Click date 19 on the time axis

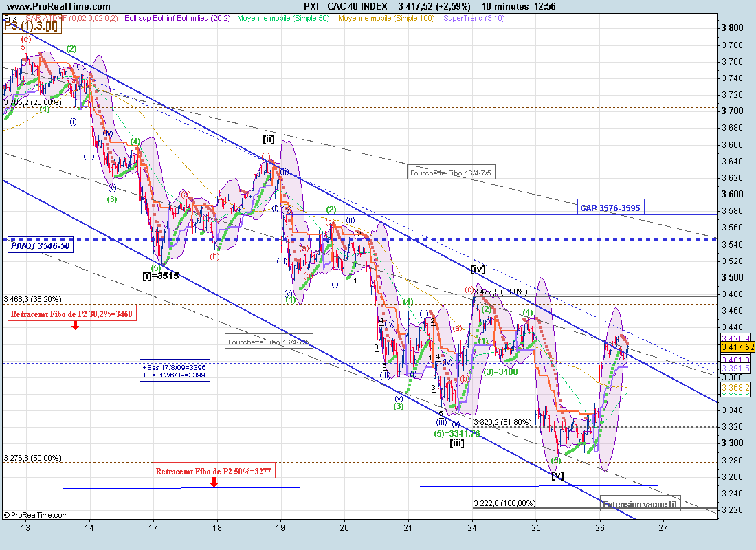(280, 527)
